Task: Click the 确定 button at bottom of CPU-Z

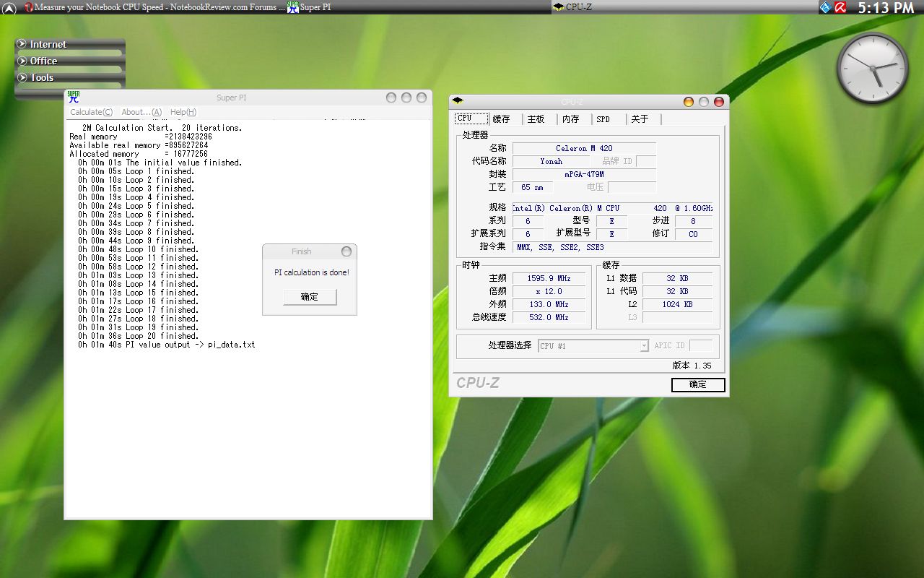Action: coord(698,384)
